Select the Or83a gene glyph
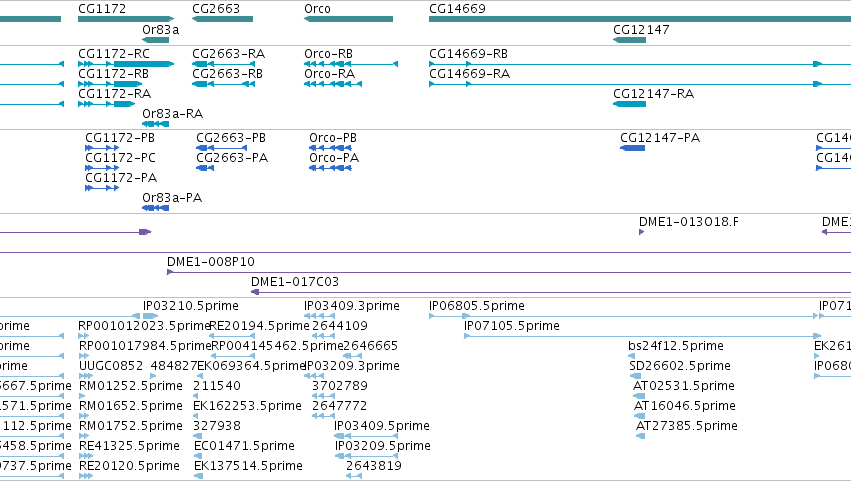The image size is (851, 481). tap(156, 40)
